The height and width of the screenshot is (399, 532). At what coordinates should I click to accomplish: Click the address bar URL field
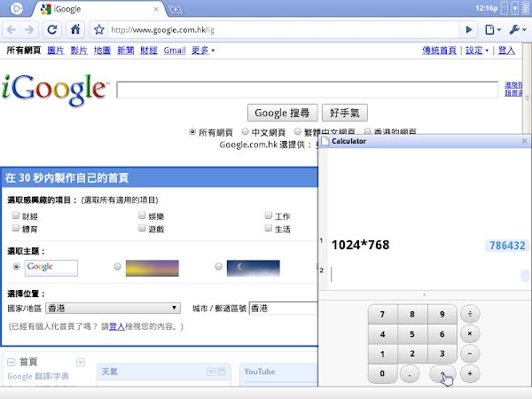click(284, 30)
